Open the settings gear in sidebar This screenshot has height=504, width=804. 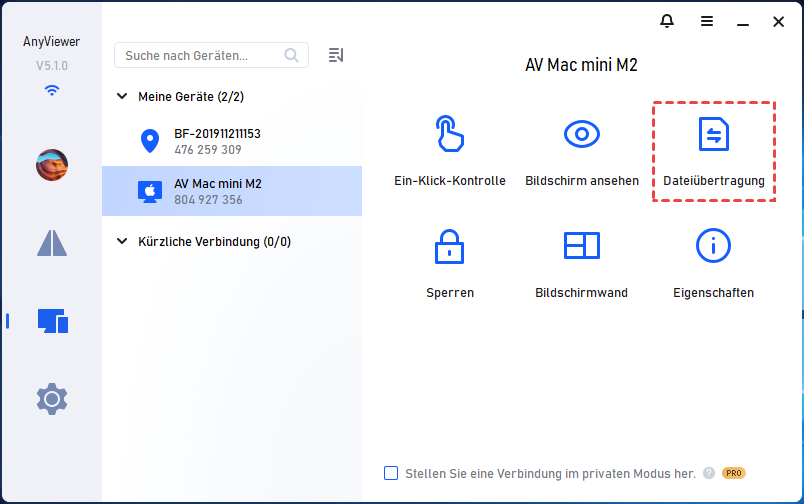[x=52, y=399]
